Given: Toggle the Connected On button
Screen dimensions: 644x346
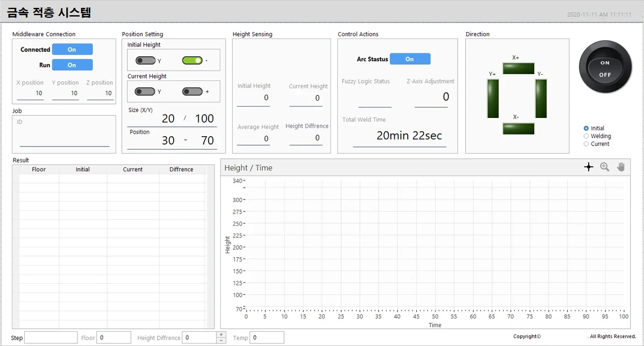Looking at the screenshot, I should 72,49.
